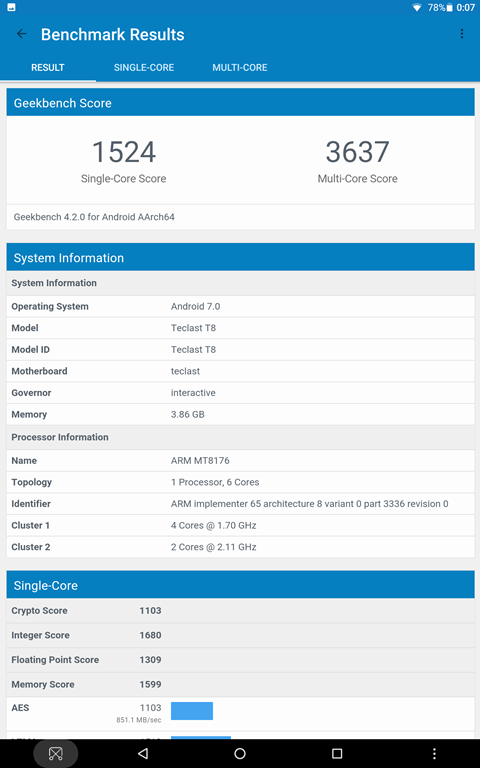Tap Cluster 1 value 4 Cores @ 1.70 GHz
Screen dimensions: 480x768
(214, 525)
